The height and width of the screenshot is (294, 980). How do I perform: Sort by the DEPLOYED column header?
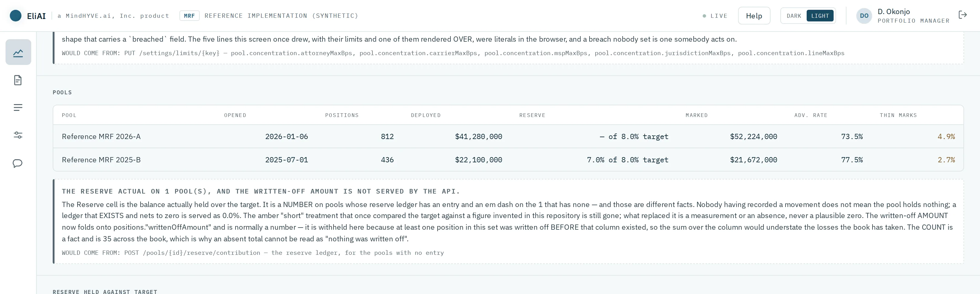426,115
